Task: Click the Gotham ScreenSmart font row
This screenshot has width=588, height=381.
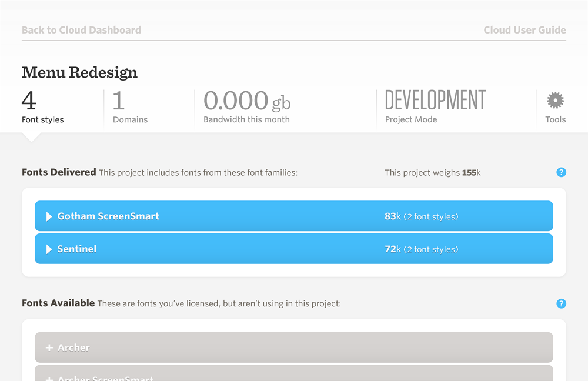Action: (294, 216)
